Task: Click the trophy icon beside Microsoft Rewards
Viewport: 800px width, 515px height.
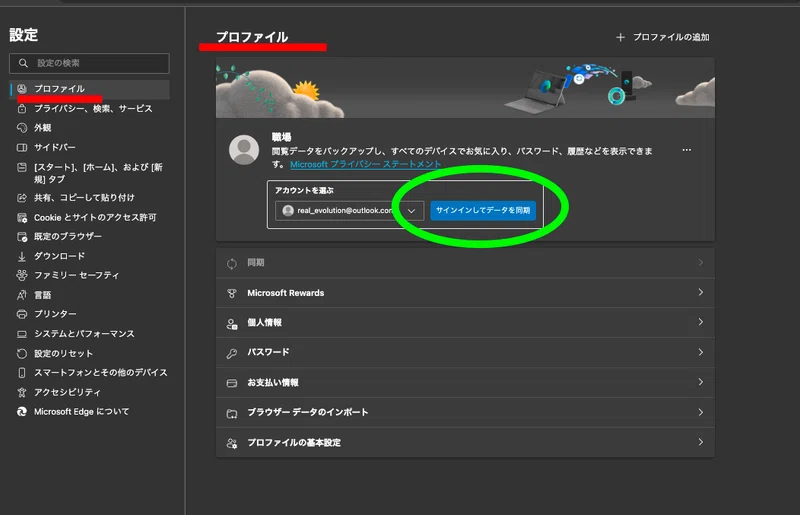Action: tap(232, 293)
